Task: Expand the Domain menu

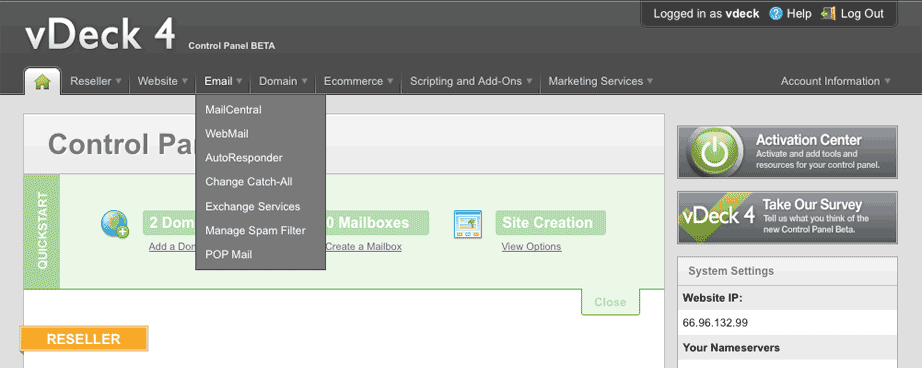Action: 283,81
